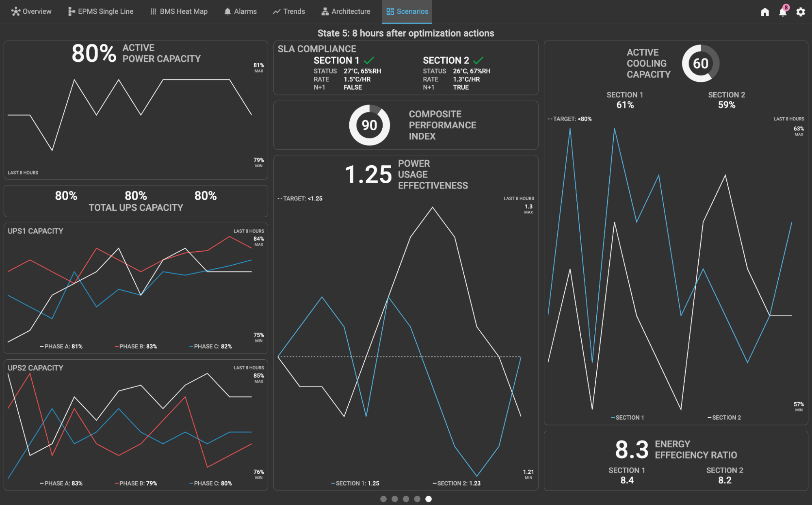812x505 pixels.
Task: Open the Overview tab
Action: pos(31,11)
